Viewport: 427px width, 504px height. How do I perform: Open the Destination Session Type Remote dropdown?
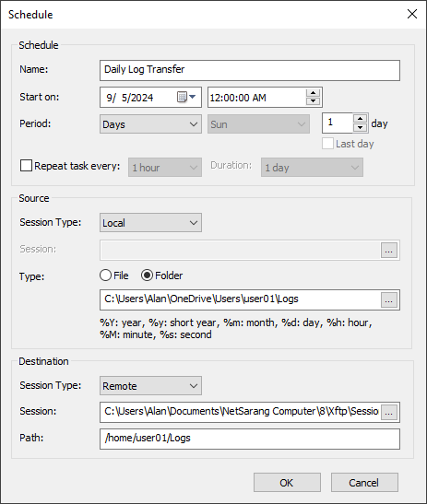tap(150, 386)
